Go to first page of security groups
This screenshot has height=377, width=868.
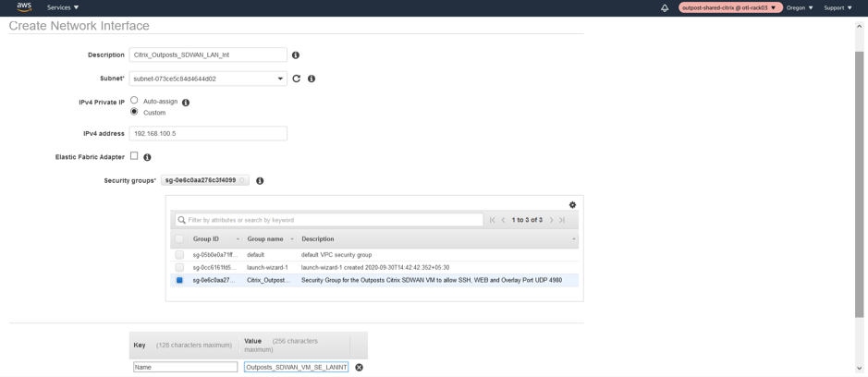(493, 220)
